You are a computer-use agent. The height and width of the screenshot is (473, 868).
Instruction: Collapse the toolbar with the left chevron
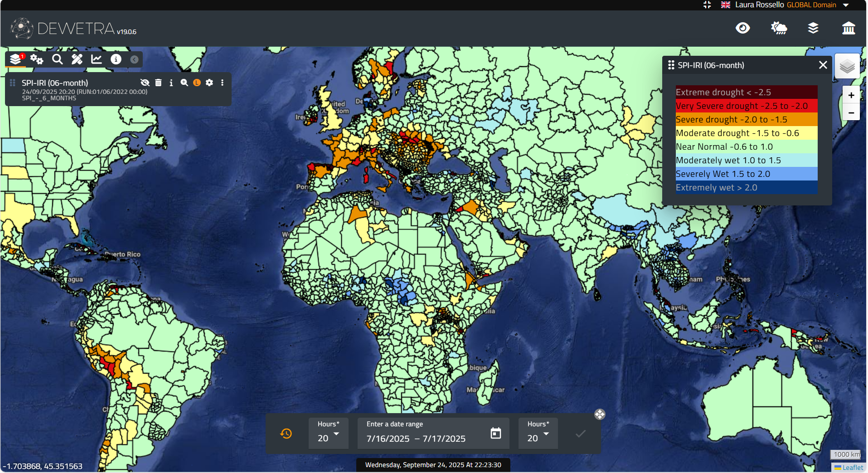[134, 59]
